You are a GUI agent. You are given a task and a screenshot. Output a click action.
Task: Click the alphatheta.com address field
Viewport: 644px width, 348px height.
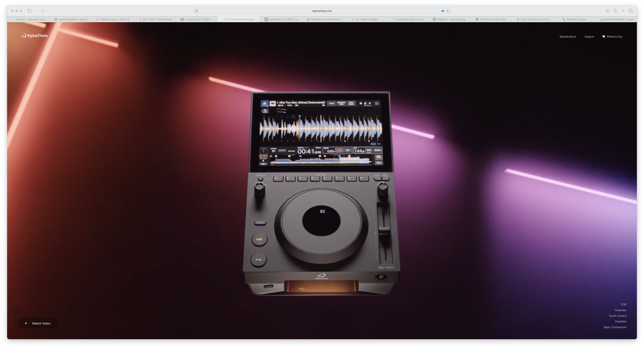(322, 11)
